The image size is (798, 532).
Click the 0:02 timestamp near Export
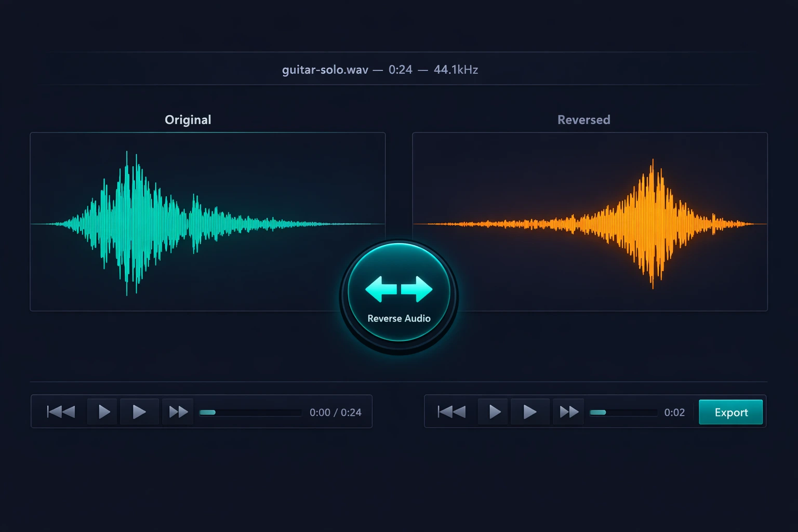pyautogui.click(x=674, y=412)
